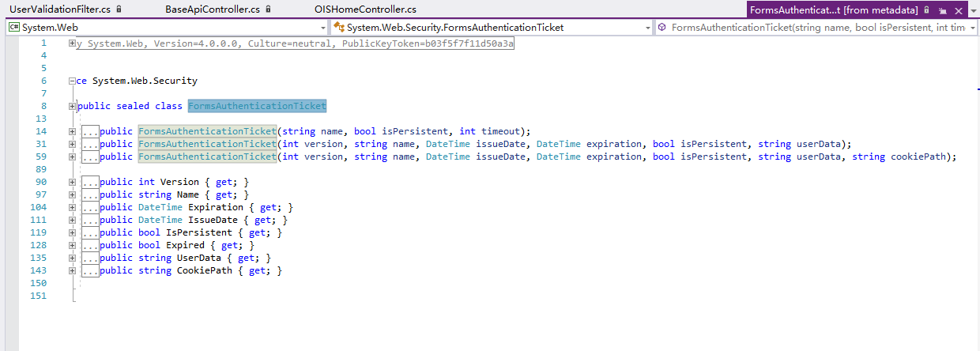Expand the Expired property outline
This screenshot has width=980, height=351.
[73, 245]
